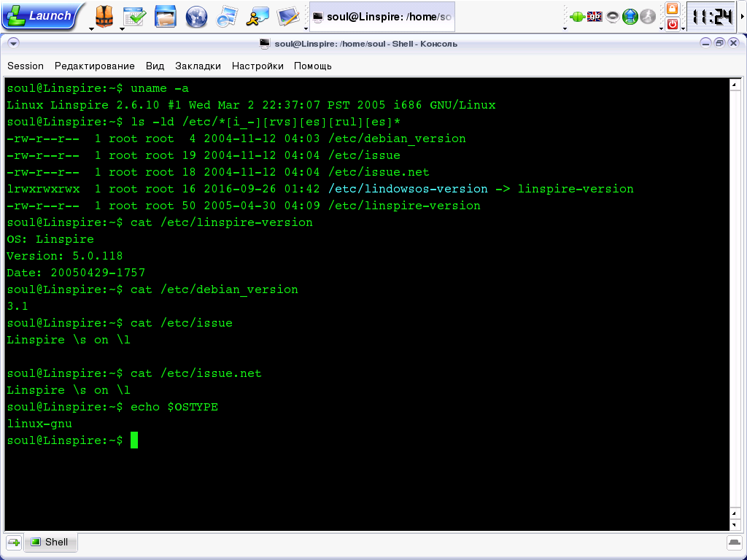Viewport: 747px width, 560px height.
Task: Open dropdown arrow right of the power button
Action: click(683, 29)
